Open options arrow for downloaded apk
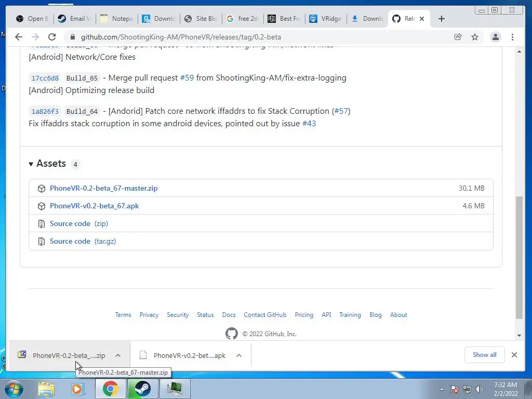Image resolution: width=532 pixels, height=399 pixels. click(x=239, y=355)
